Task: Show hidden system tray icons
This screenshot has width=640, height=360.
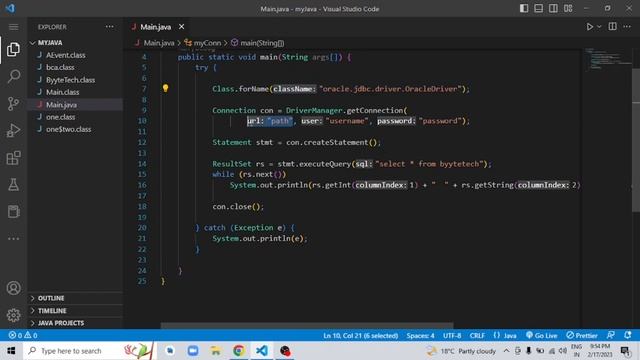Action: pos(506,351)
